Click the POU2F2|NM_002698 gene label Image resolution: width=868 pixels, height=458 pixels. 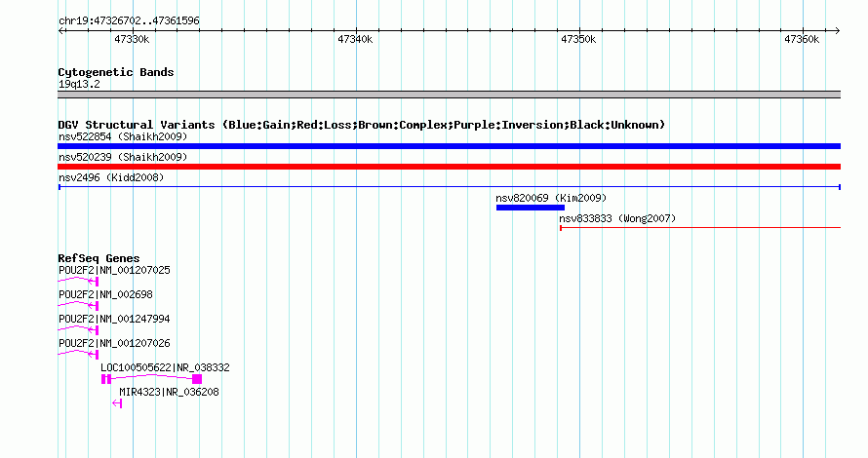(105, 294)
